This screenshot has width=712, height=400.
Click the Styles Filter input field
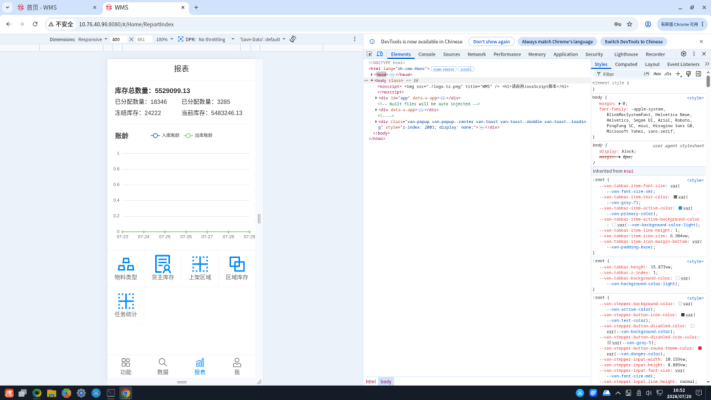click(x=620, y=74)
